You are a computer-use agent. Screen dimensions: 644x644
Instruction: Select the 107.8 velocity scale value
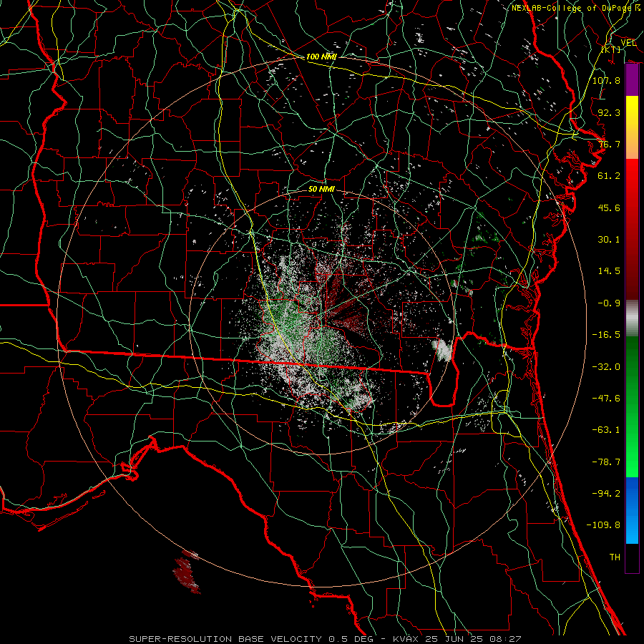(606, 80)
